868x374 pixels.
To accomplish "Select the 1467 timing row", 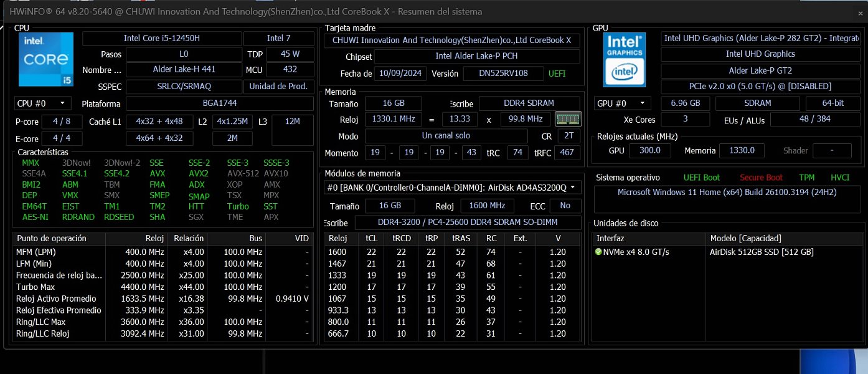I will [x=453, y=264].
